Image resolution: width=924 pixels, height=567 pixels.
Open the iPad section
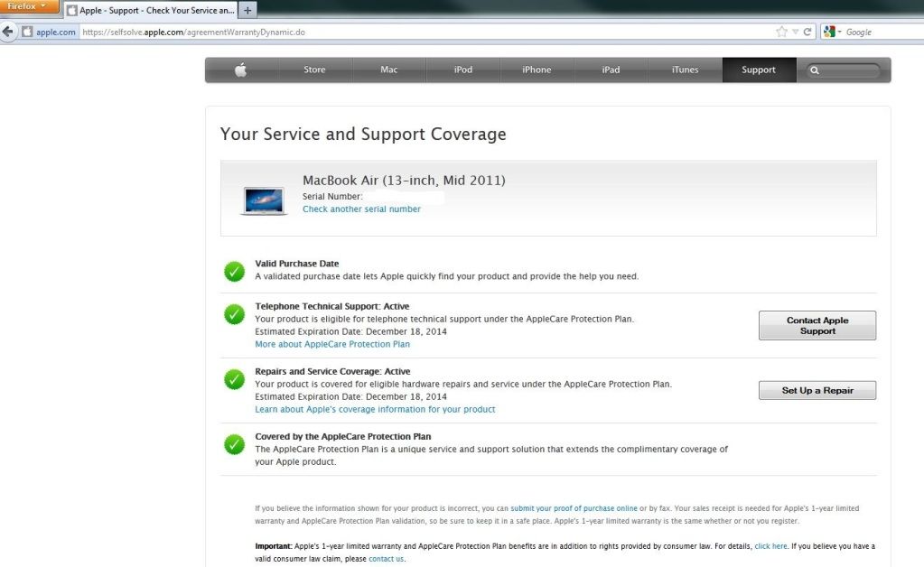coord(611,70)
